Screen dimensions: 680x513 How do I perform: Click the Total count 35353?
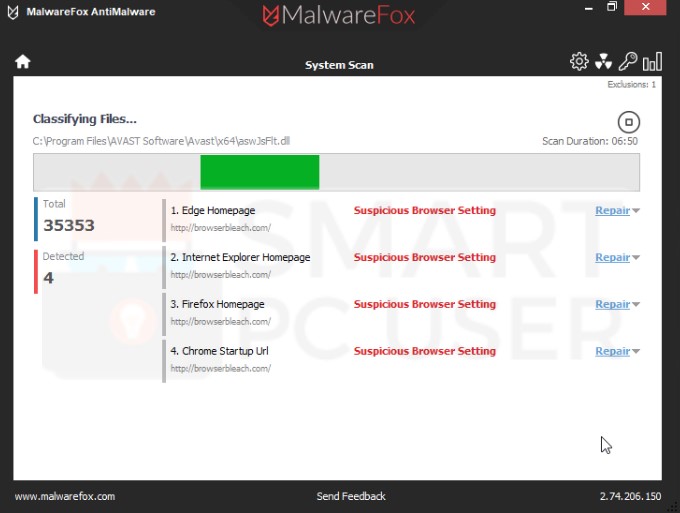coord(69,225)
